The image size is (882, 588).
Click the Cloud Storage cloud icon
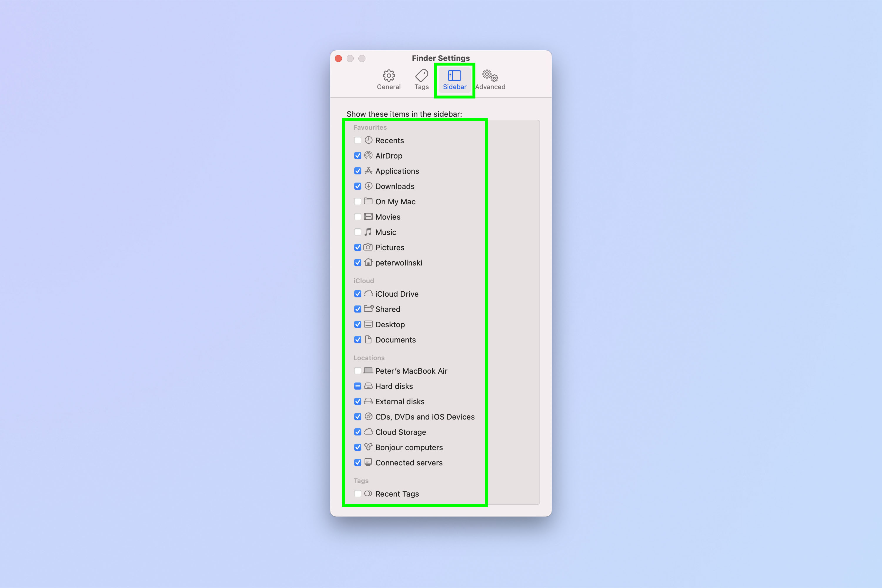(x=368, y=432)
